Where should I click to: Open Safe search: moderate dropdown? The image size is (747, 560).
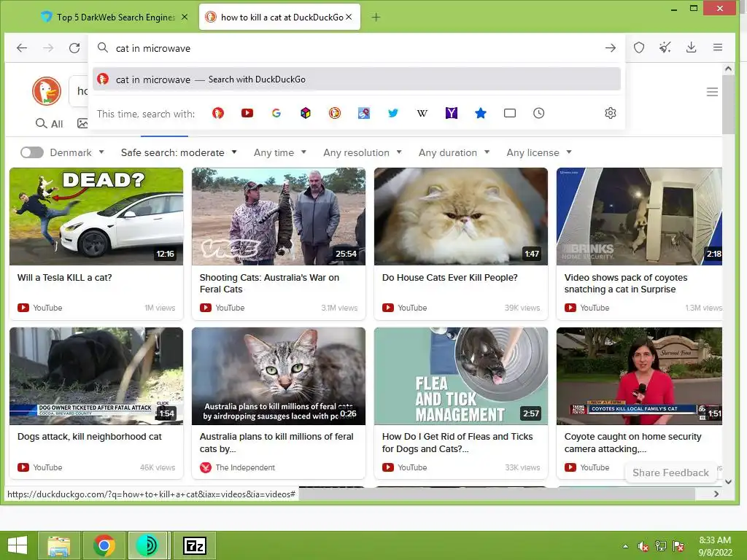179,152
